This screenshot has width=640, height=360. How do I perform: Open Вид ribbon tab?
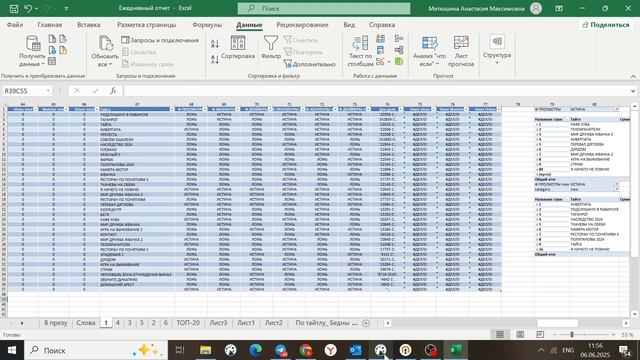[x=349, y=24]
